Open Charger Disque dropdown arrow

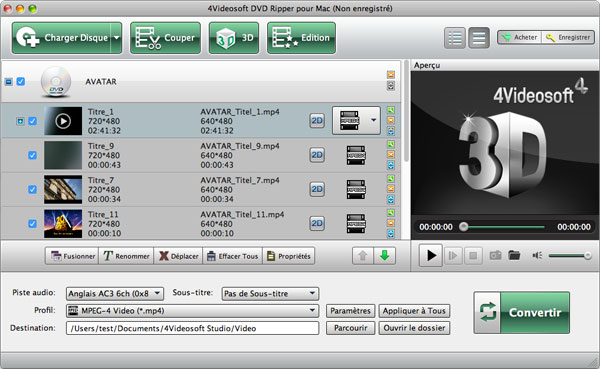point(116,38)
